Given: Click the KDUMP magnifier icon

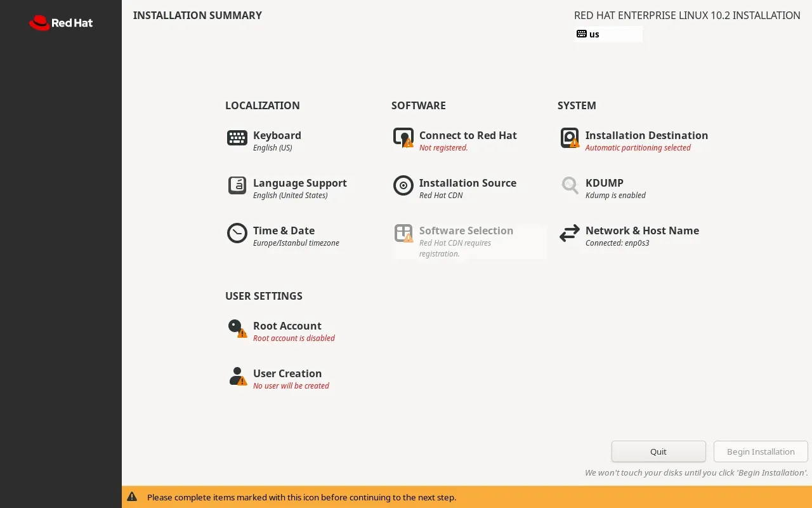Looking at the screenshot, I should coord(570,185).
